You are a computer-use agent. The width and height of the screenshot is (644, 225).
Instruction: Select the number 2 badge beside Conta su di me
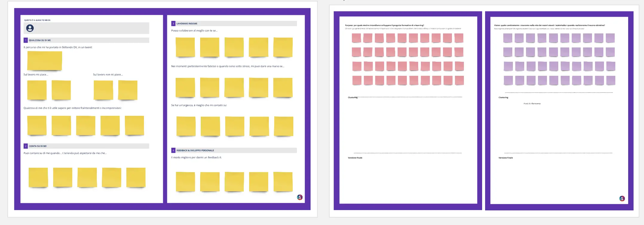26,146
